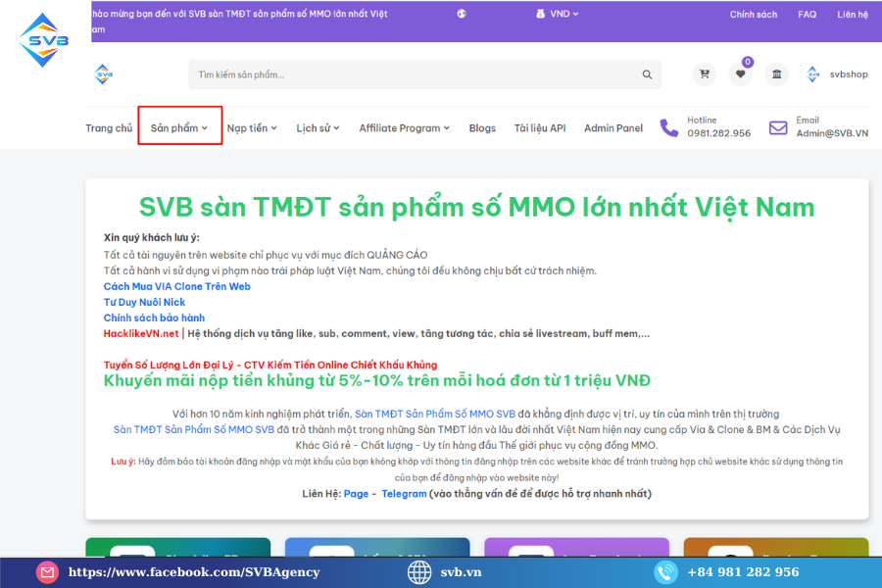Expand the Sản phẩm menu
Screen dimensions: 882x588
(179, 127)
